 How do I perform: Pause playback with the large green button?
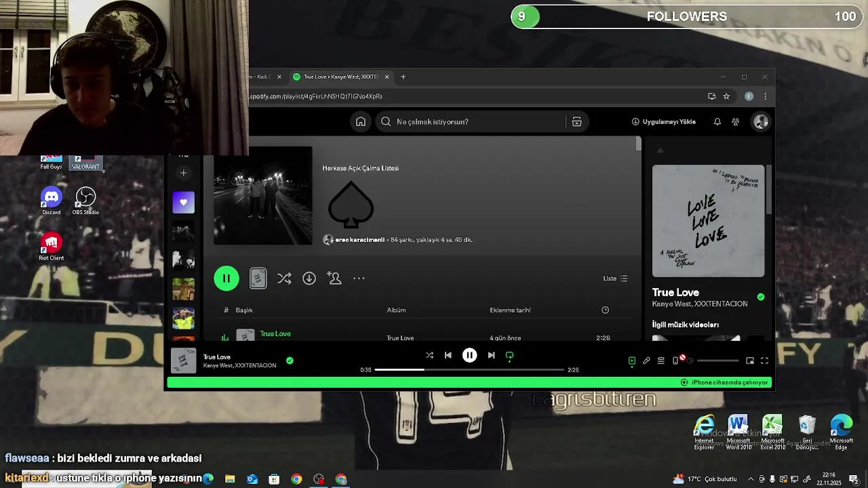pos(226,279)
